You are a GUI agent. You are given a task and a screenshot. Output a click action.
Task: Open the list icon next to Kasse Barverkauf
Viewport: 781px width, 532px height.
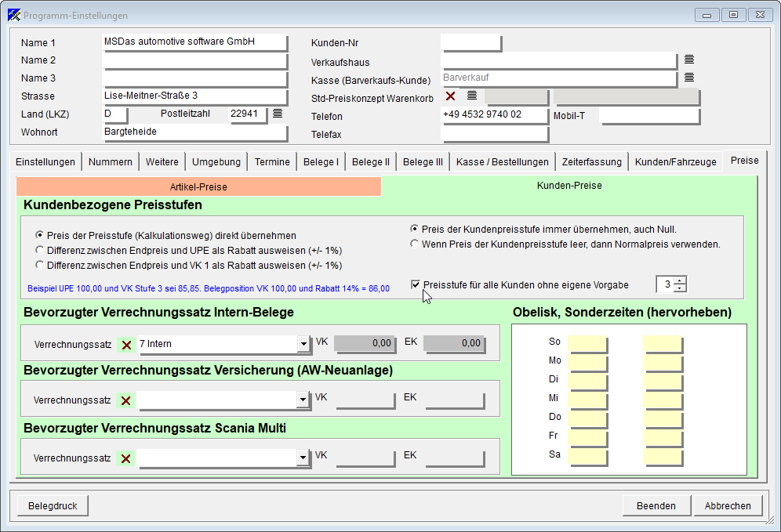coord(688,77)
